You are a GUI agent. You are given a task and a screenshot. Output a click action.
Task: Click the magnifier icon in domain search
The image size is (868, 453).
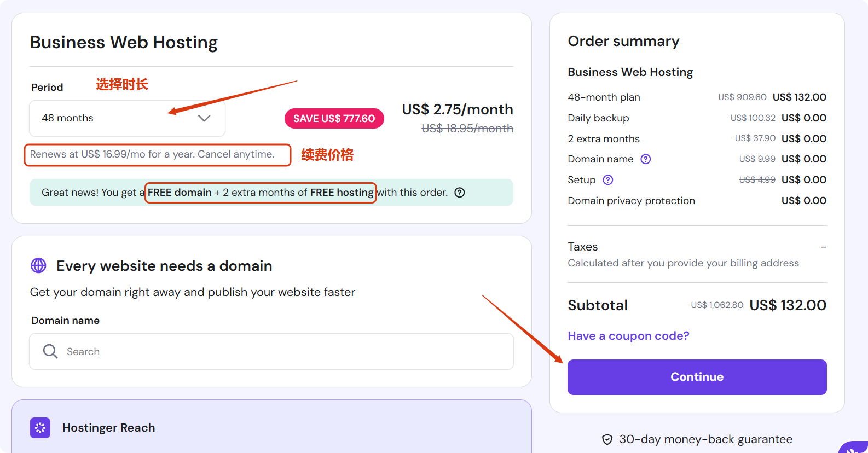50,351
